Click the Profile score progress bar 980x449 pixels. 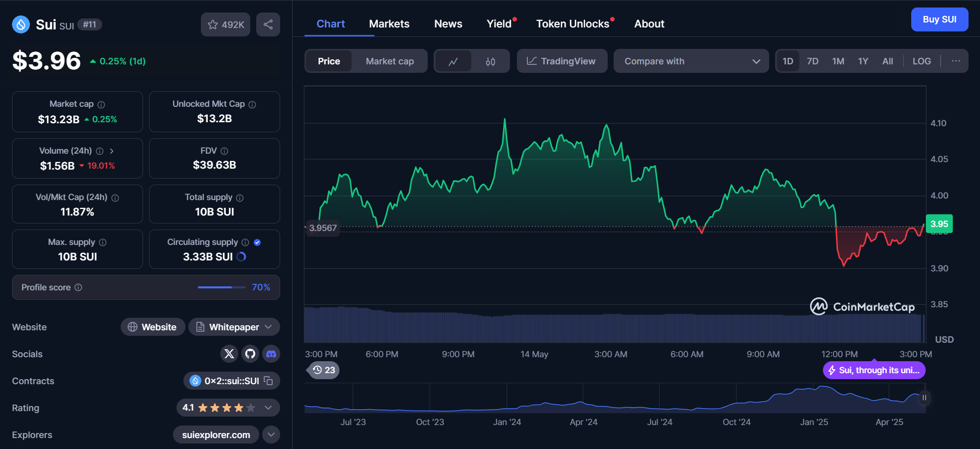tap(221, 287)
